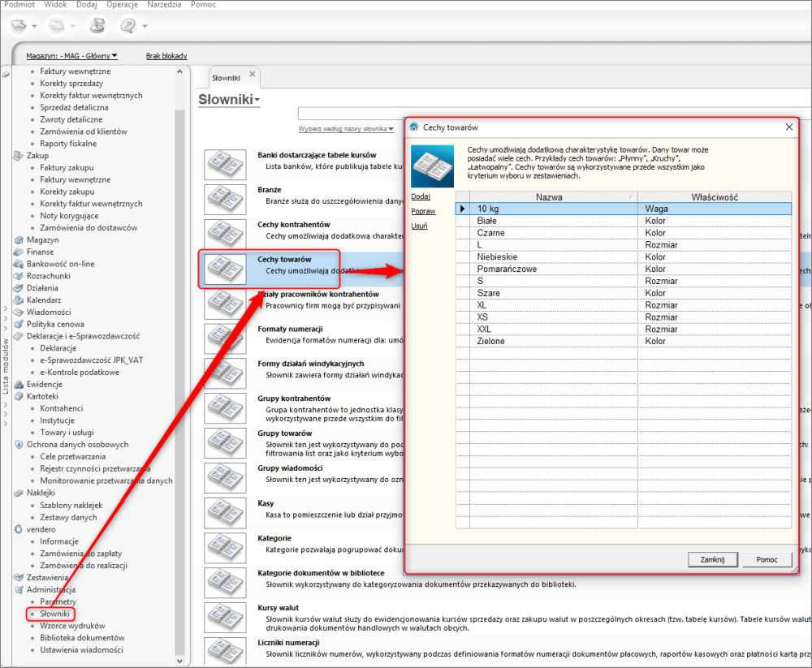Click the Usuń link in dialog
Viewport: 812px width, 668px height.
(420, 226)
